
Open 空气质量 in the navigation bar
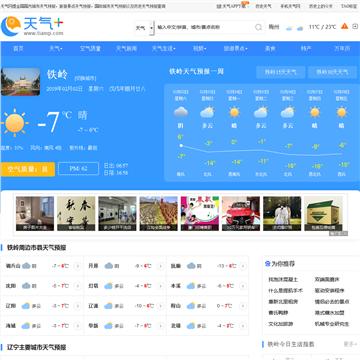(x=90, y=49)
